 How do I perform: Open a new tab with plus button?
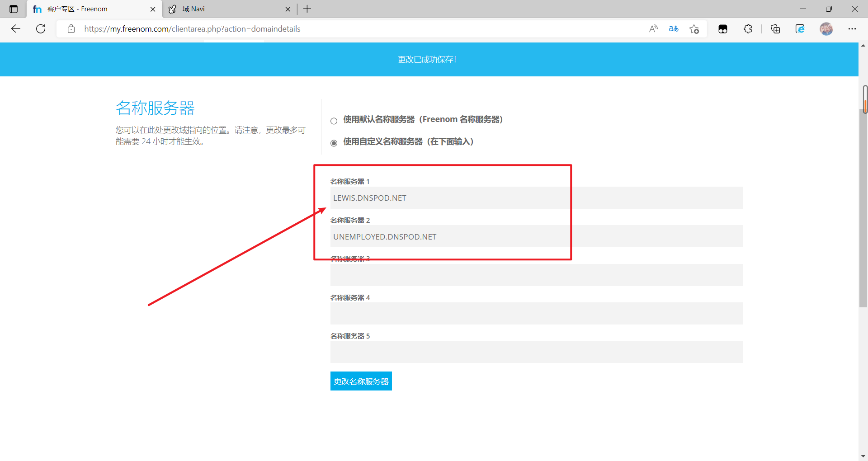(307, 9)
